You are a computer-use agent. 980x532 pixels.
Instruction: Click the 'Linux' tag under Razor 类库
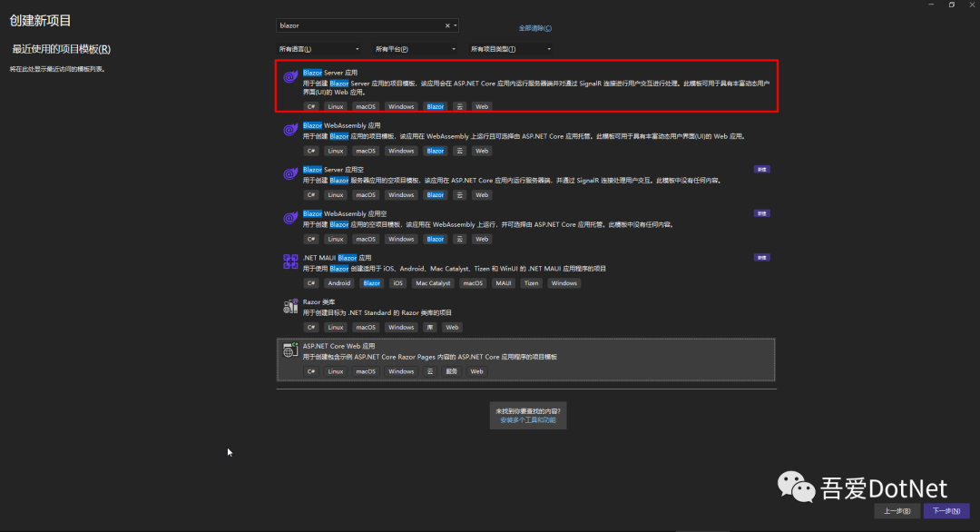coord(336,328)
